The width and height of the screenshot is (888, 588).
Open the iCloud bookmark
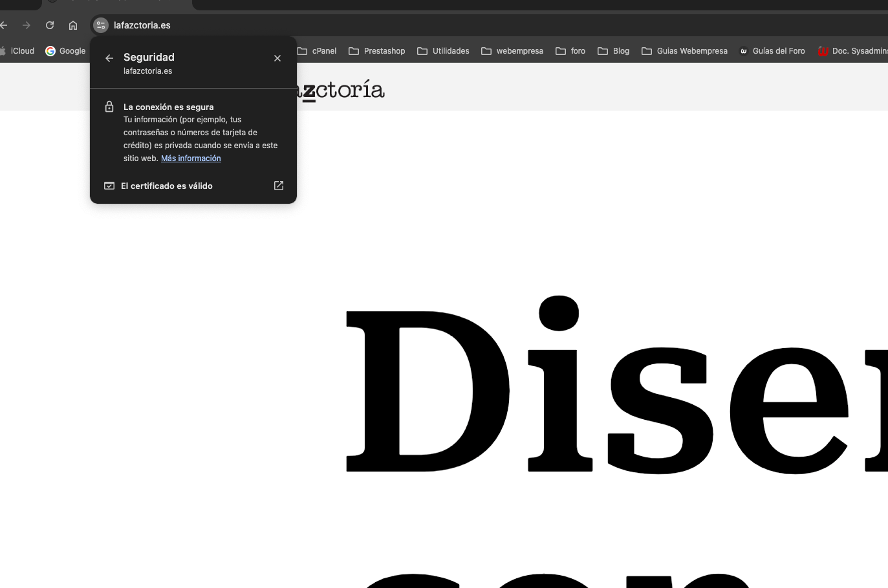(17, 51)
